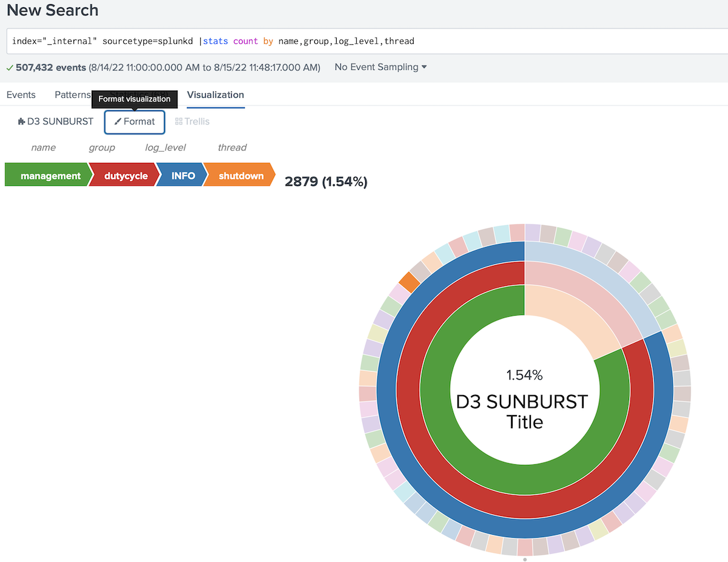Click the puzzle icon beside D3 SUNBURST
The width and height of the screenshot is (728, 562).
[x=22, y=121]
